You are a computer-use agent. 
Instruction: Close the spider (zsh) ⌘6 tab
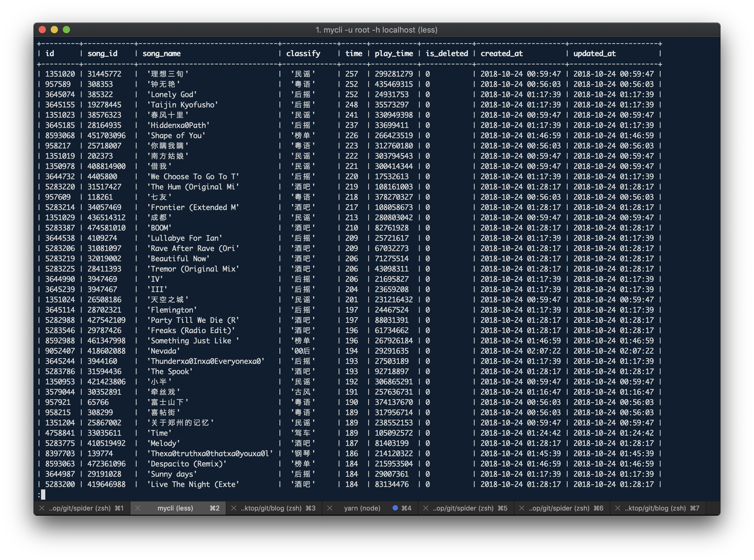522,508
